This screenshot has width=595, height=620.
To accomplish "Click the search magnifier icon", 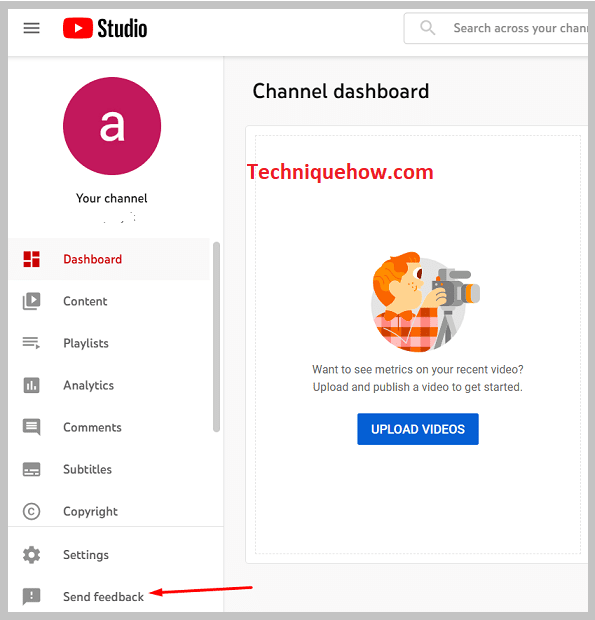I will tap(427, 28).
